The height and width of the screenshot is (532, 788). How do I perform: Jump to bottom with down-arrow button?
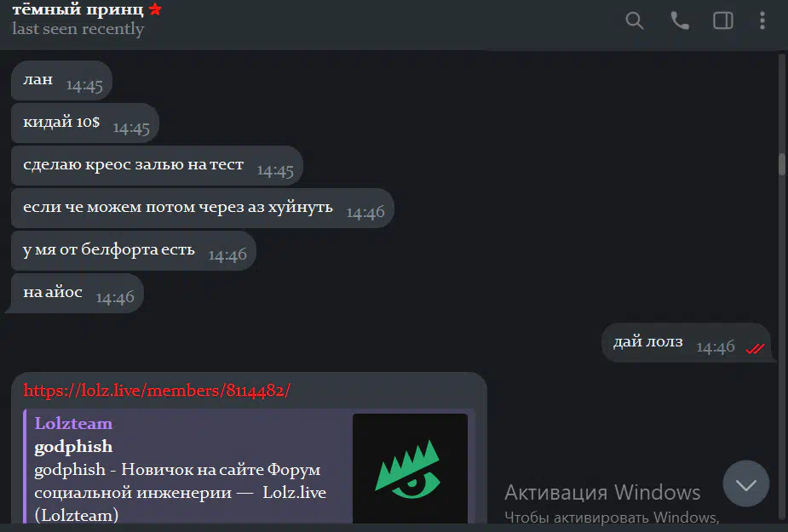click(x=745, y=483)
